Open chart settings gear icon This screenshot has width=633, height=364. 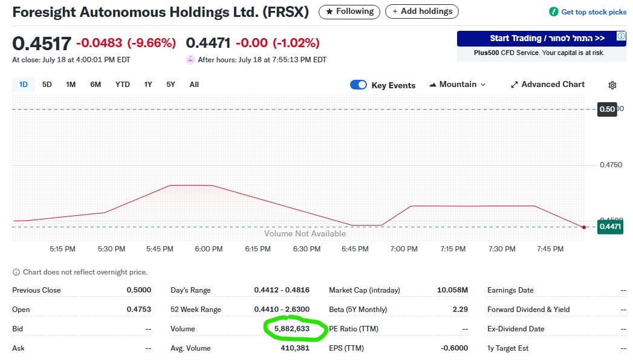[x=612, y=85]
